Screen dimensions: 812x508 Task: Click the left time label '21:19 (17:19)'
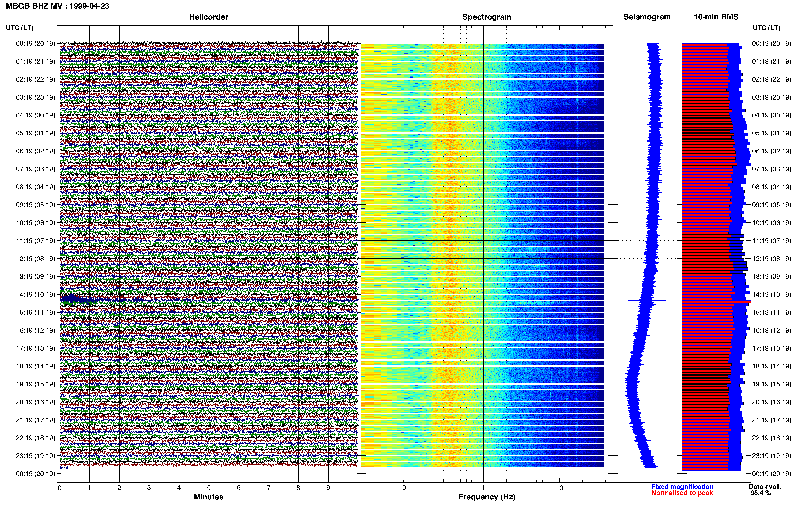tap(36, 420)
